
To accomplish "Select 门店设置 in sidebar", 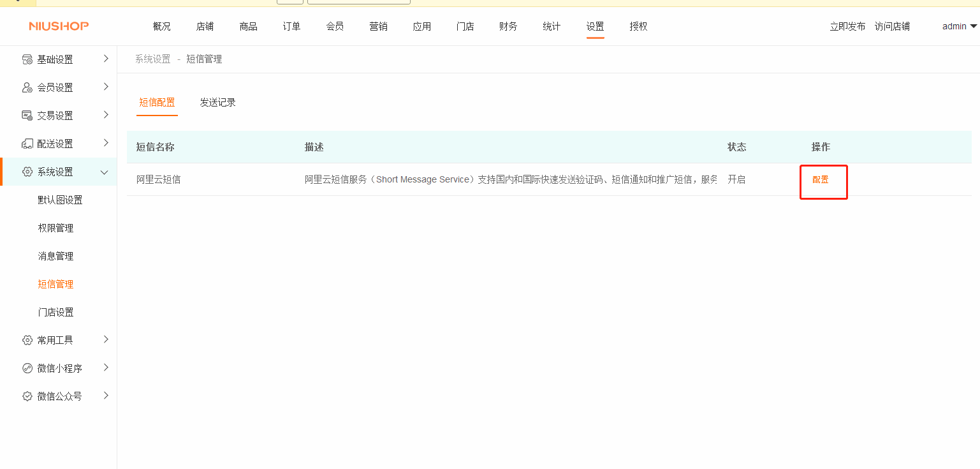I will [x=55, y=313].
